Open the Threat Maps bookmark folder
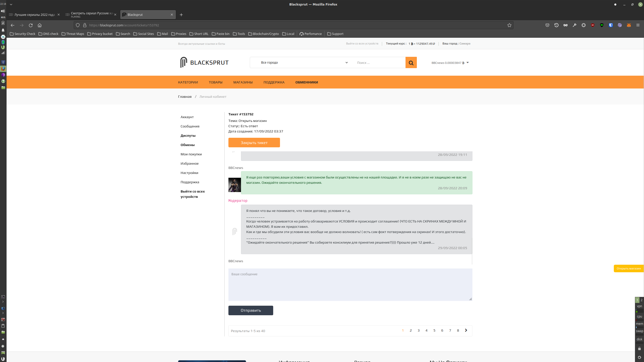Screen dimensions: 644x362 click(x=73, y=34)
